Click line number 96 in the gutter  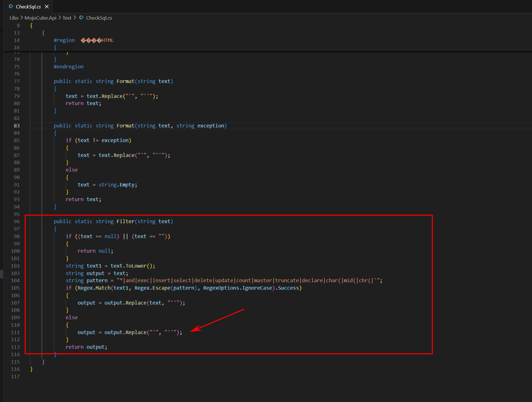17,222
